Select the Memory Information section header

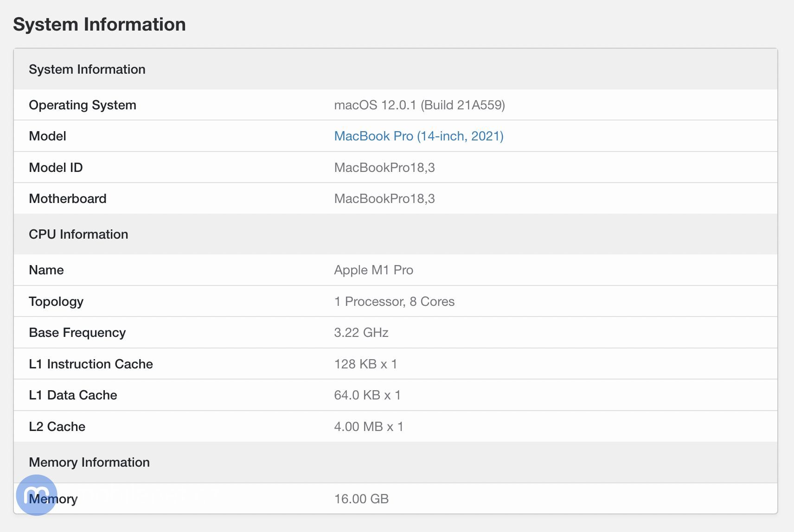tap(90, 462)
